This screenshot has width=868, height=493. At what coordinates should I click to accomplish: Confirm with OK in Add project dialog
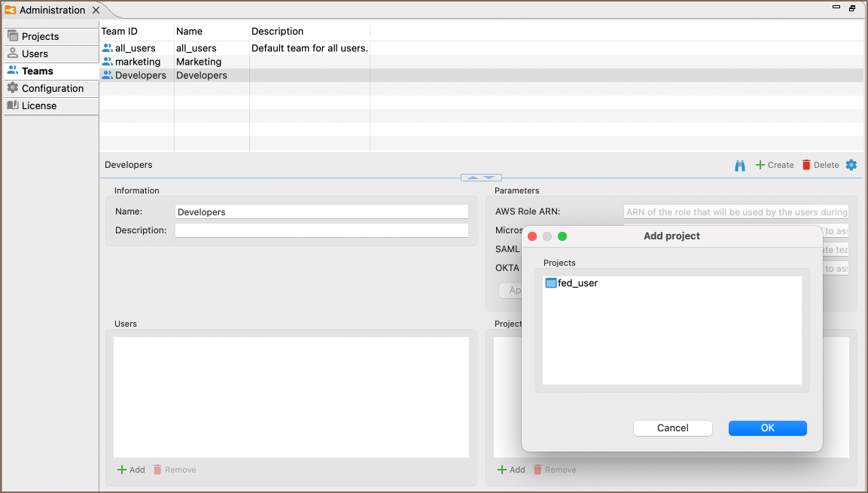point(767,428)
